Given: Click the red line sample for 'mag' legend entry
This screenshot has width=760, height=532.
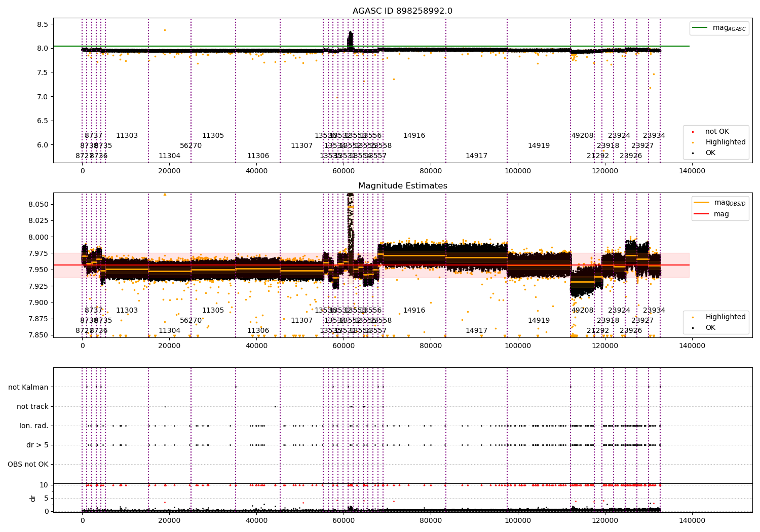Looking at the screenshot, I should (702, 214).
